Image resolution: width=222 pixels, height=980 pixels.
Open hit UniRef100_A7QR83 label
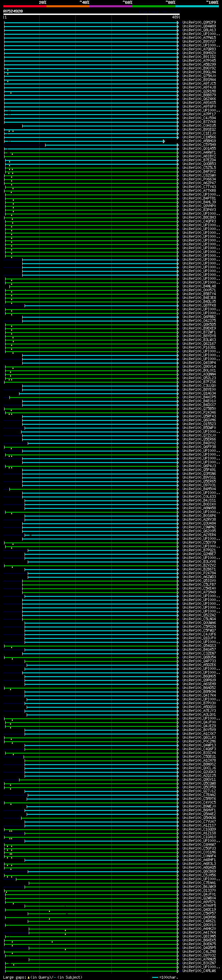tap(199, 49)
